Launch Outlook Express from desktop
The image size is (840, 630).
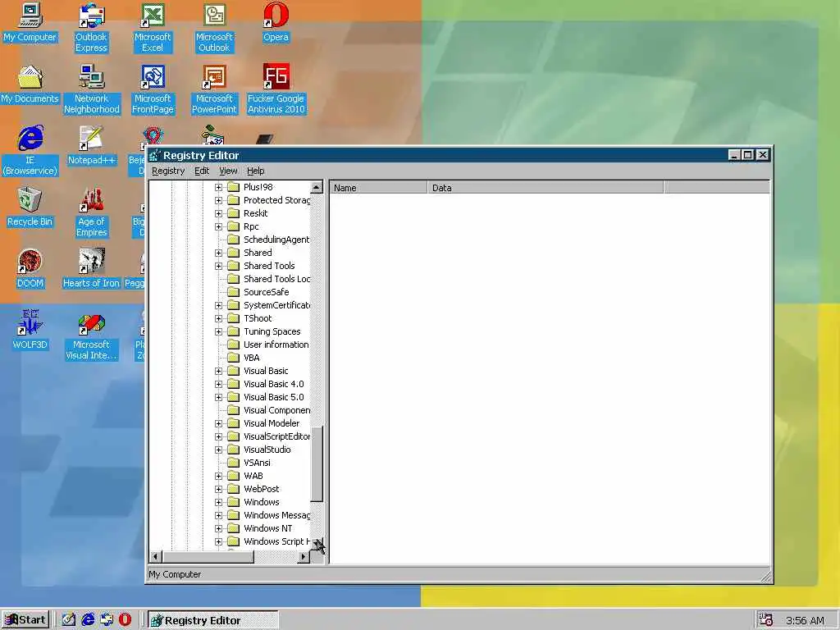[x=91, y=28]
